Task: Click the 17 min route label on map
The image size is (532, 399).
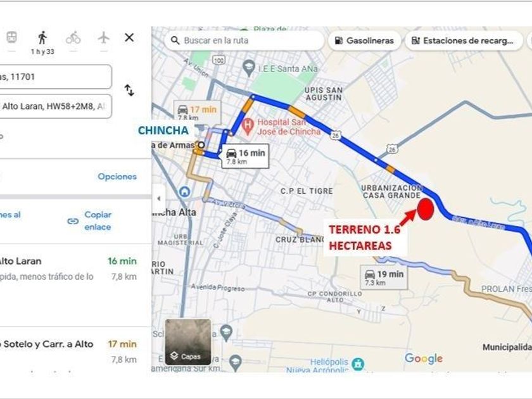Action: point(197,113)
